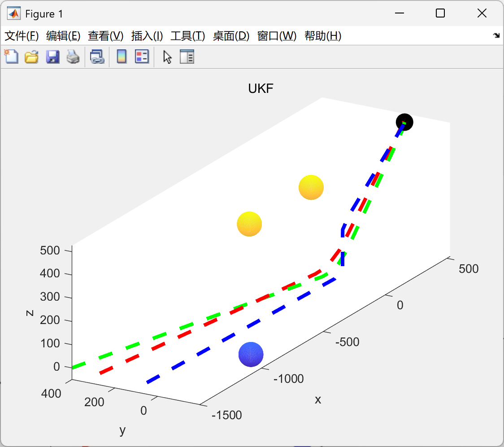Maximize the Figure 1 window
This screenshot has width=504, height=447.
pyautogui.click(x=440, y=13)
